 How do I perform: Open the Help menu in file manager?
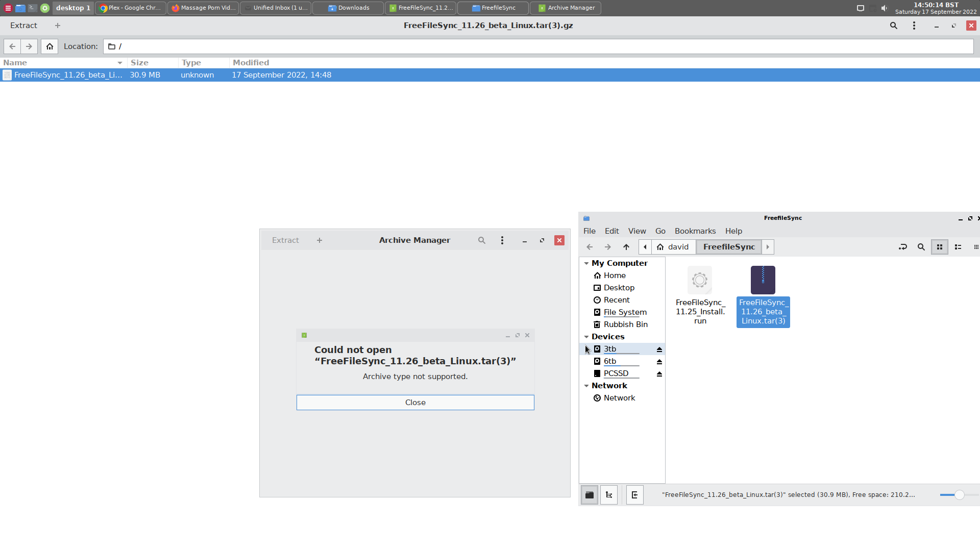point(733,231)
